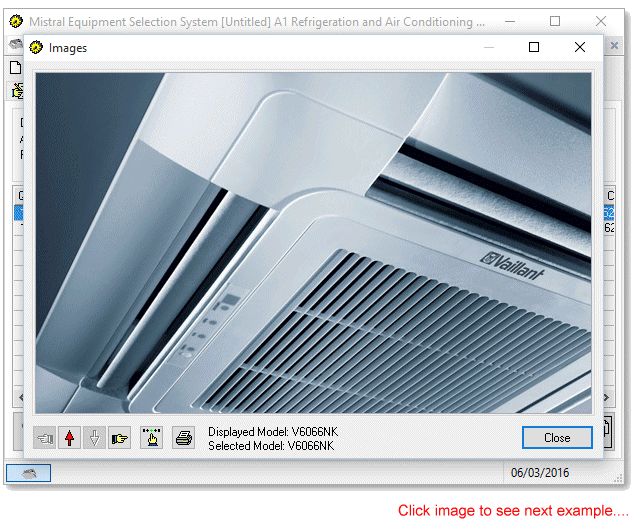This screenshot has height=525, width=635.
Task: Click the select-model pointer icon
Action: 151,438
